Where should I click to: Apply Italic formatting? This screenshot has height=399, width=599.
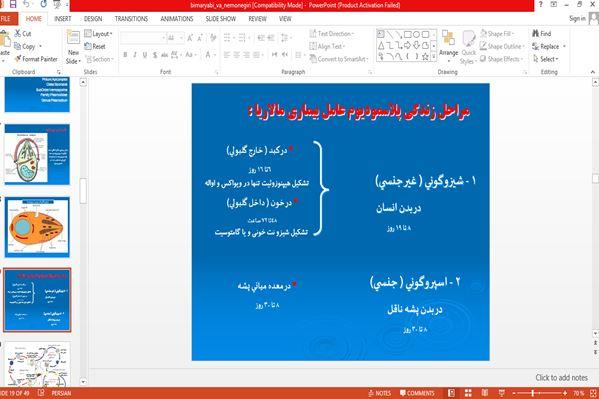click(135, 55)
